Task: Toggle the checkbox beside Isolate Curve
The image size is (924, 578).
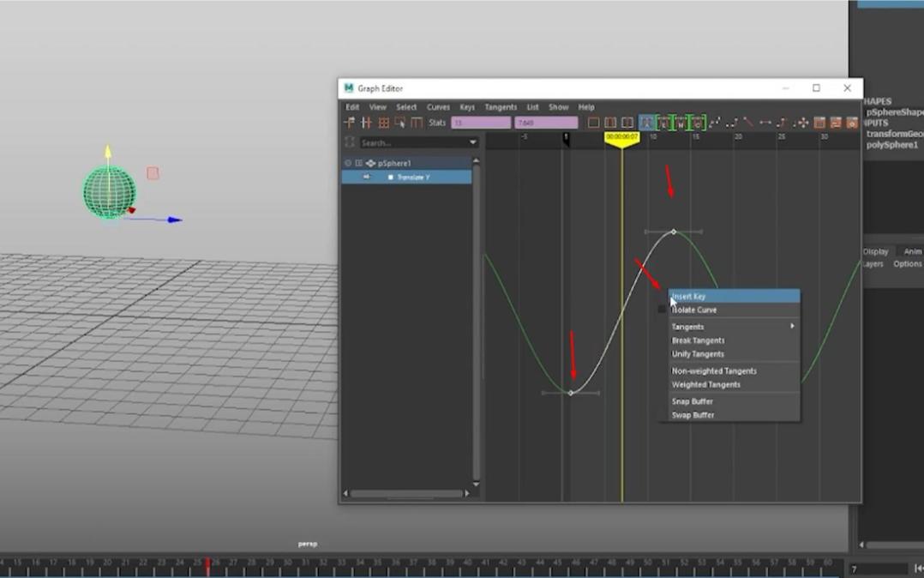Action: (x=662, y=309)
